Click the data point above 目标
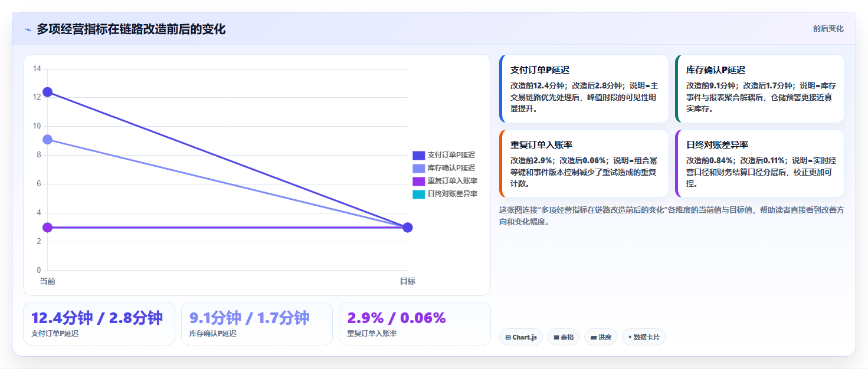Viewport: 868px width, 369px height. coord(407,228)
